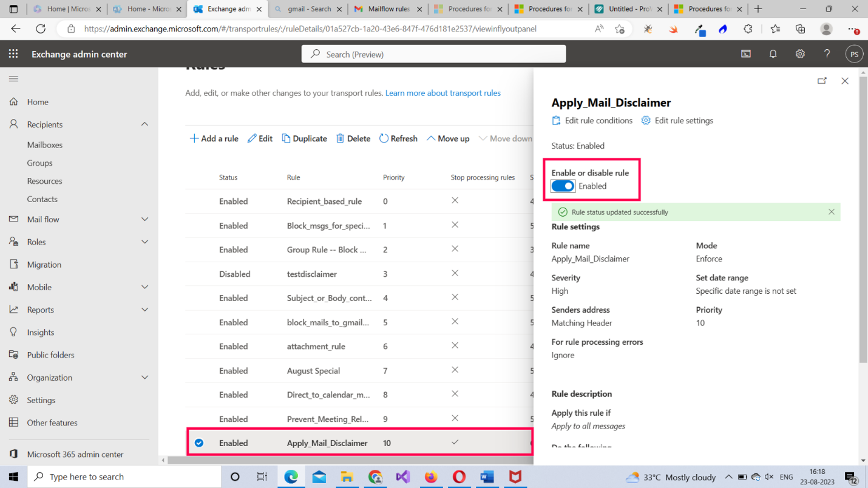Open Firefox from the Windows taskbar

point(431,477)
